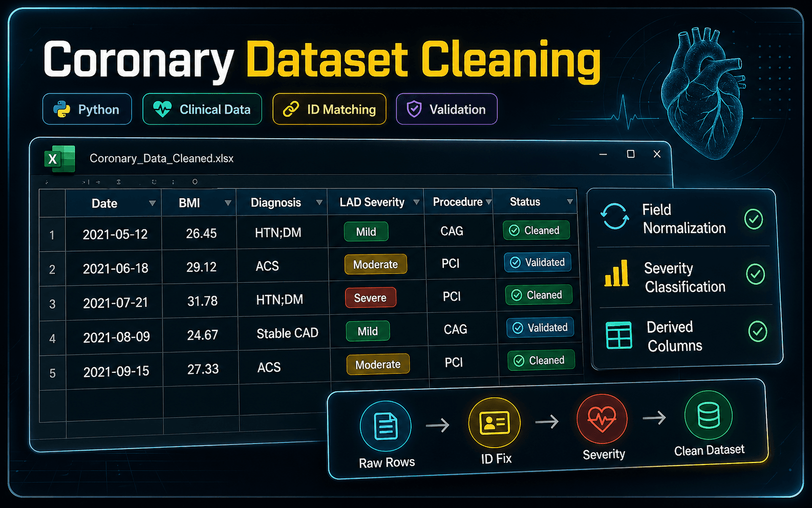This screenshot has height=508, width=812.
Task: Click check icon in row 1 Cleaned badge
Action: tap(514, 230)
